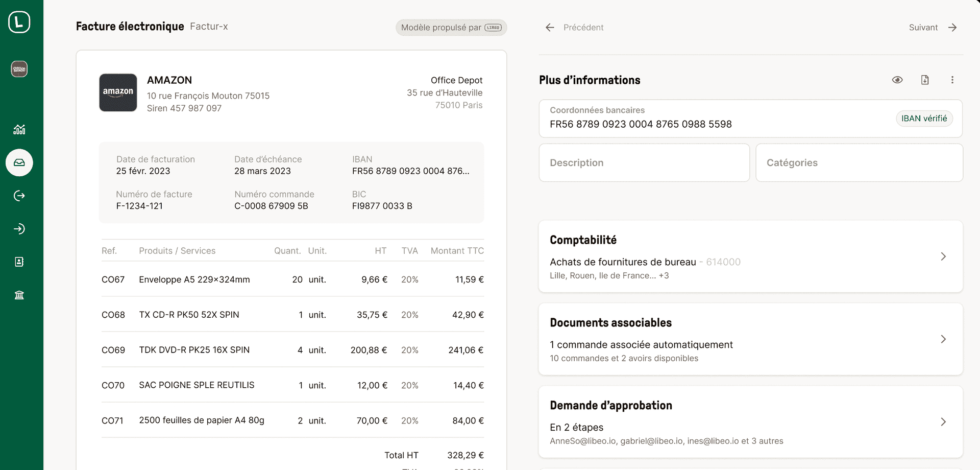
Task: Click the Office Depot recipient name
Action: click(456, 80)
